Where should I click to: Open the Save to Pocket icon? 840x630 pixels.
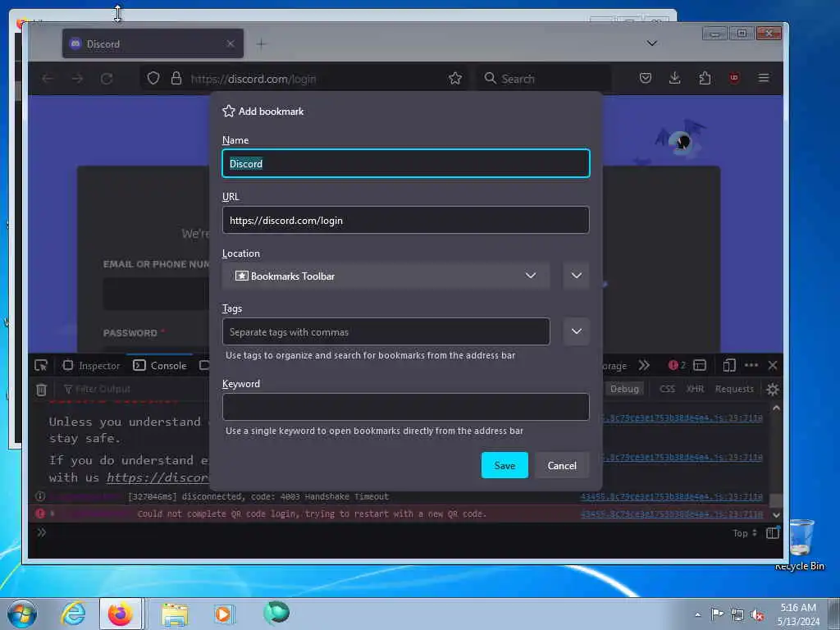645,78
